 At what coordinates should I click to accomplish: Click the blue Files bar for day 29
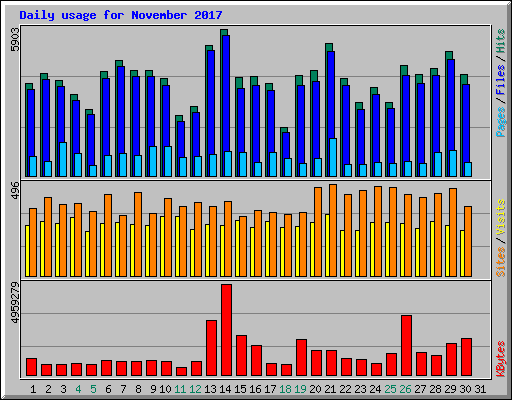[x=451, y=105]
